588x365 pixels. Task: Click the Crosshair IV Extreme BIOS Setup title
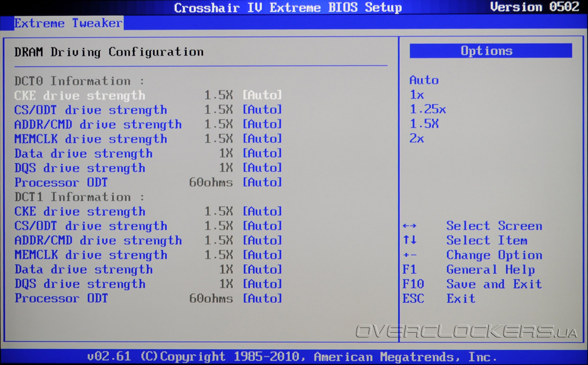pos(288,8)
